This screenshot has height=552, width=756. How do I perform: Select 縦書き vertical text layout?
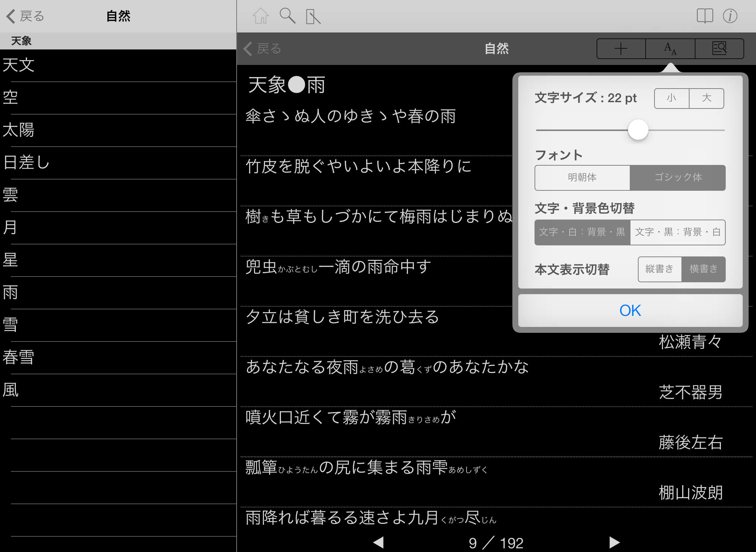click(659, 269)
